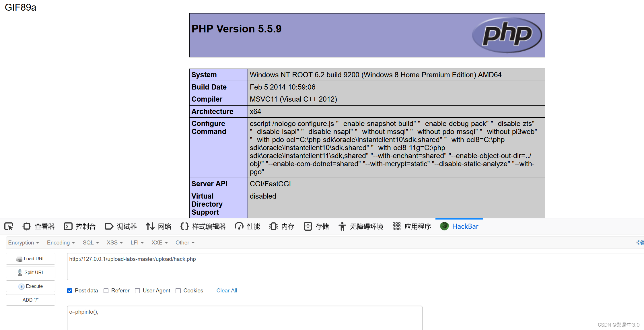Expand the Encryption dropdown menu
The image size is (644, 330).
[24, 243]
